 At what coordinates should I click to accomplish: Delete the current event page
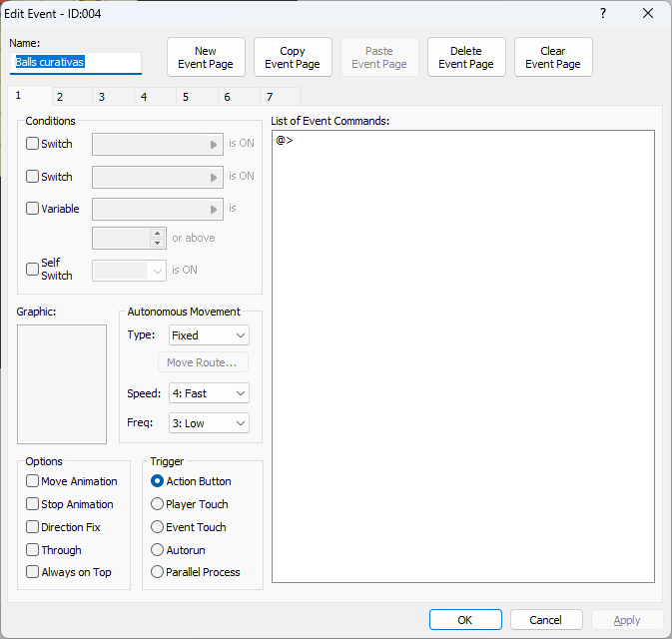[466, 58]
